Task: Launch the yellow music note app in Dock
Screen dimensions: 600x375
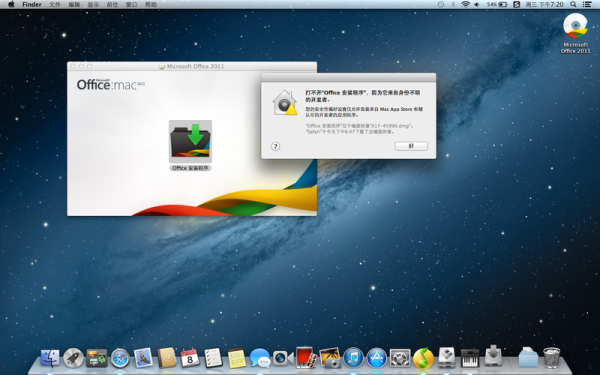Action: click(423, 358)
